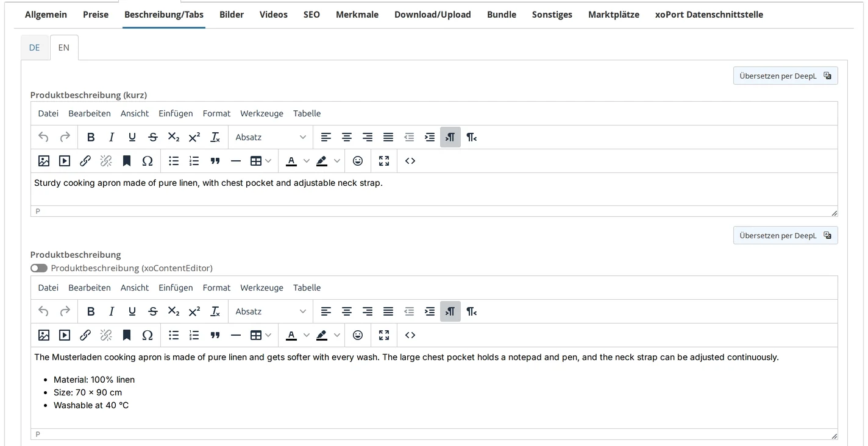
Task: Justify text in short description editor
Action: (388, 137)
